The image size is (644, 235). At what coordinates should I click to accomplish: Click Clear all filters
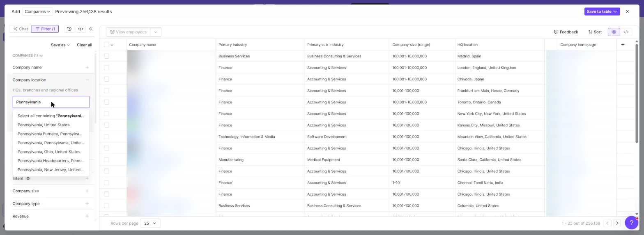(84, 45)
